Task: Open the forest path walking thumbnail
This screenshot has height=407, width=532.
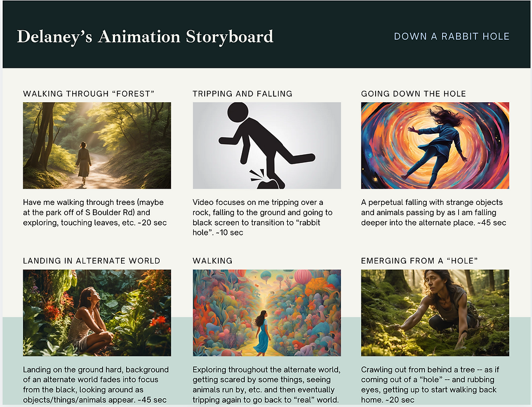Action: 97,145
